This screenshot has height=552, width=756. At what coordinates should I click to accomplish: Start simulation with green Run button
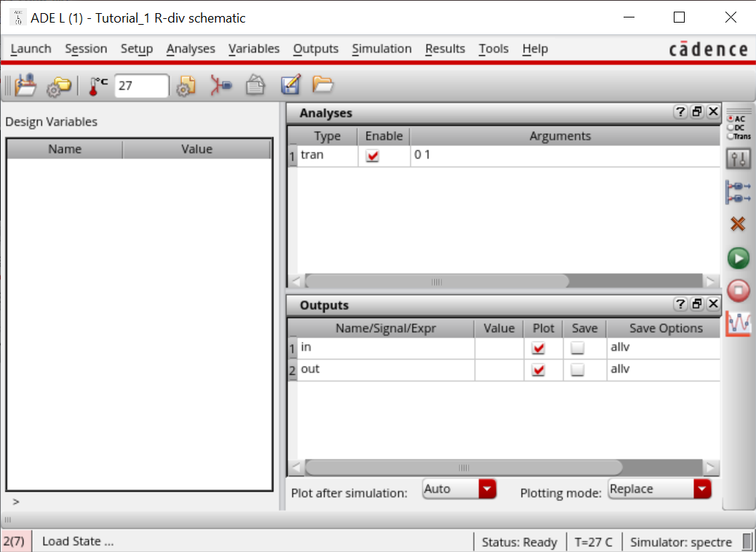point(738,258)
